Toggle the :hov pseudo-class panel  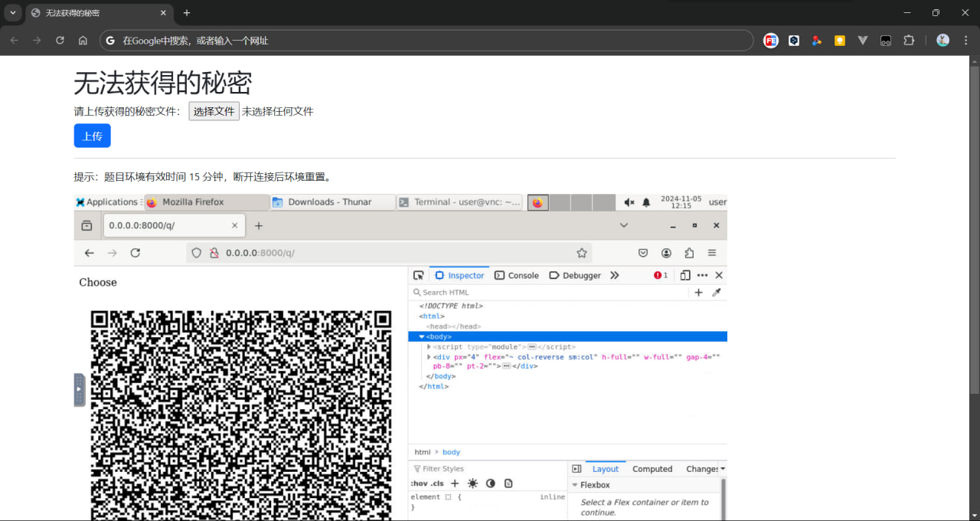tap(419, 483)
